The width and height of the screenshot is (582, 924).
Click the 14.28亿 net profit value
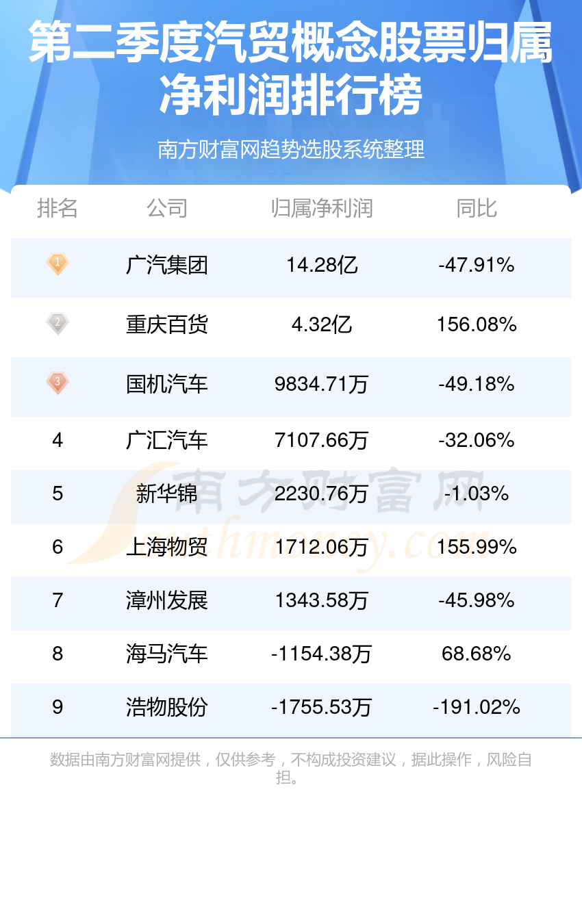tap(322, 265)
